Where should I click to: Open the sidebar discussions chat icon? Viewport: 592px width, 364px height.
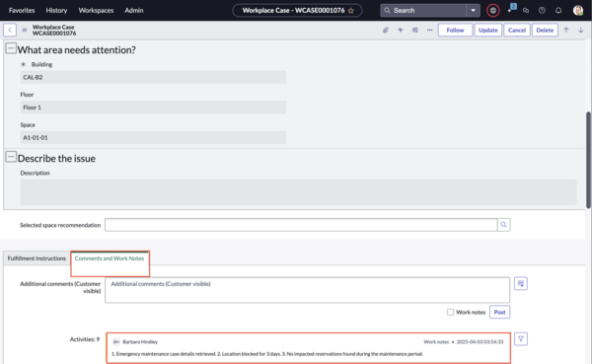pyautogui.click(x=526, y=10)
